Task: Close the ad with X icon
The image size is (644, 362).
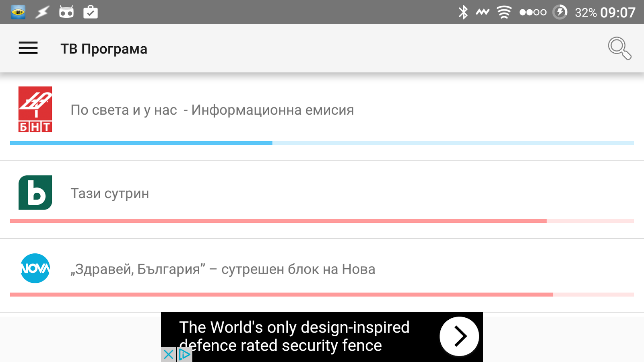Action: [x=169, y=354]
